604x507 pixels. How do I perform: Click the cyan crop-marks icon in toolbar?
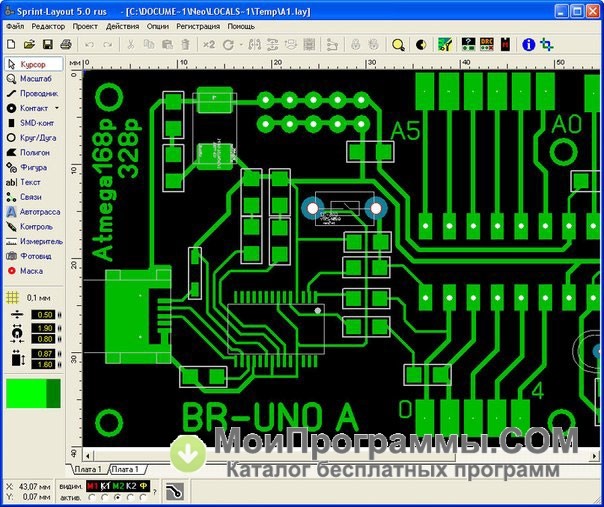pyautogui.click(x=547, y=45)
